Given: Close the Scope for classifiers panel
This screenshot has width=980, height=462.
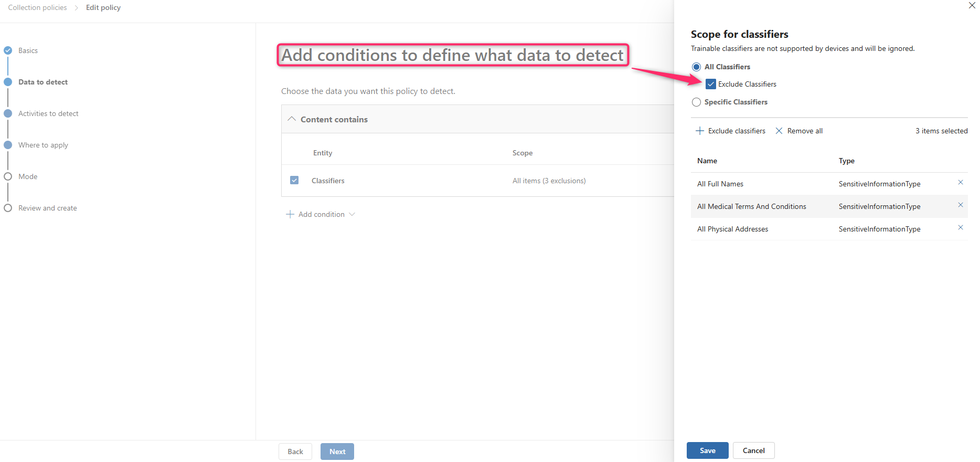Looking at the screenshot, I should 972,6.
